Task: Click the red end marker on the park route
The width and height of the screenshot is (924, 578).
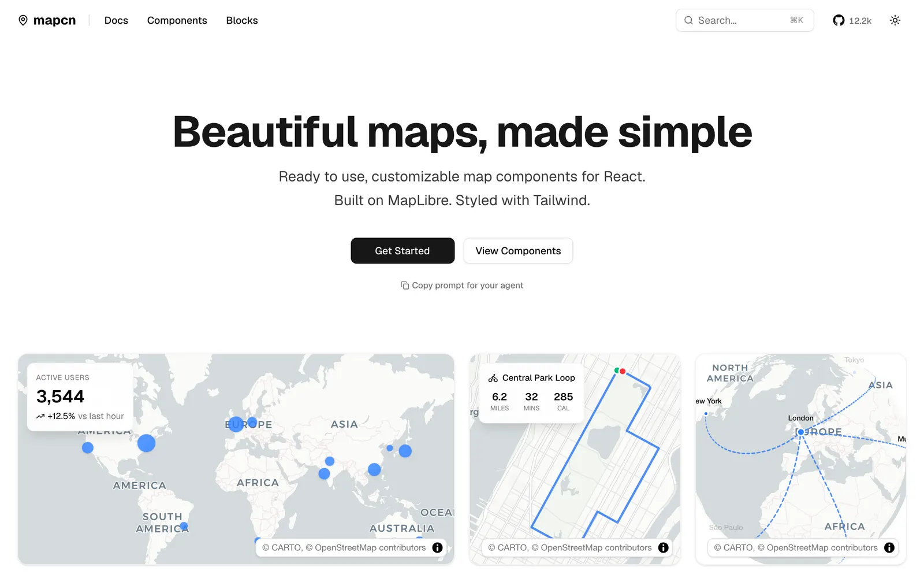Action: coord(623,371)
